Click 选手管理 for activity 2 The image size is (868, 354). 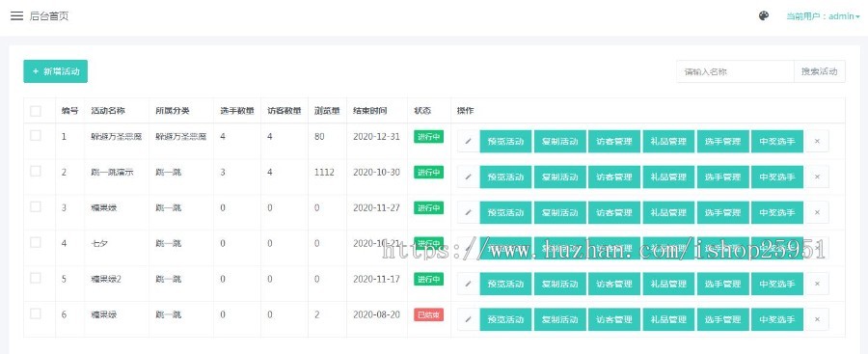(x=722, y=177)
